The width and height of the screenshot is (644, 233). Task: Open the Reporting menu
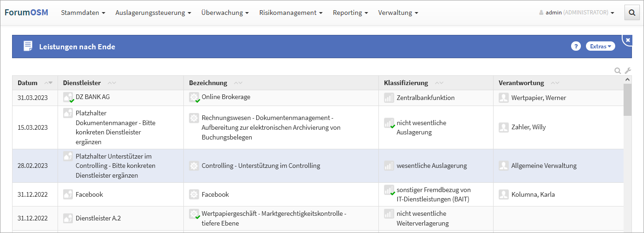(350, 13)
